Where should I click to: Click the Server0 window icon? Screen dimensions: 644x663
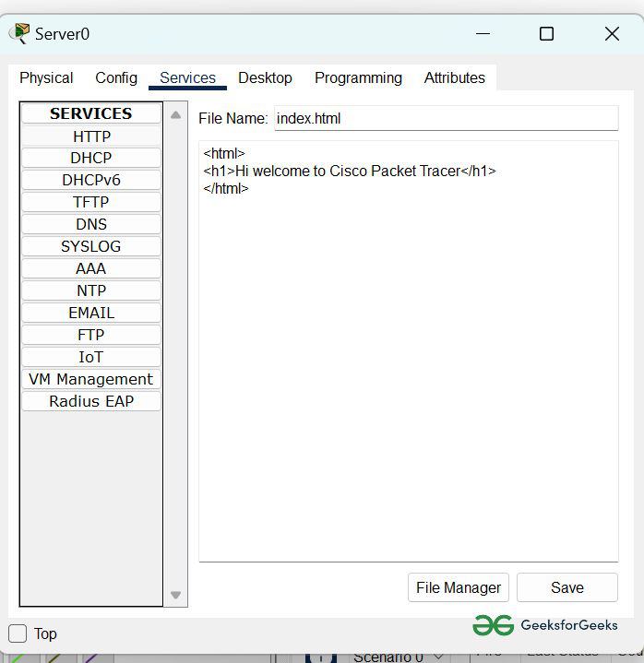pos(19,33)
